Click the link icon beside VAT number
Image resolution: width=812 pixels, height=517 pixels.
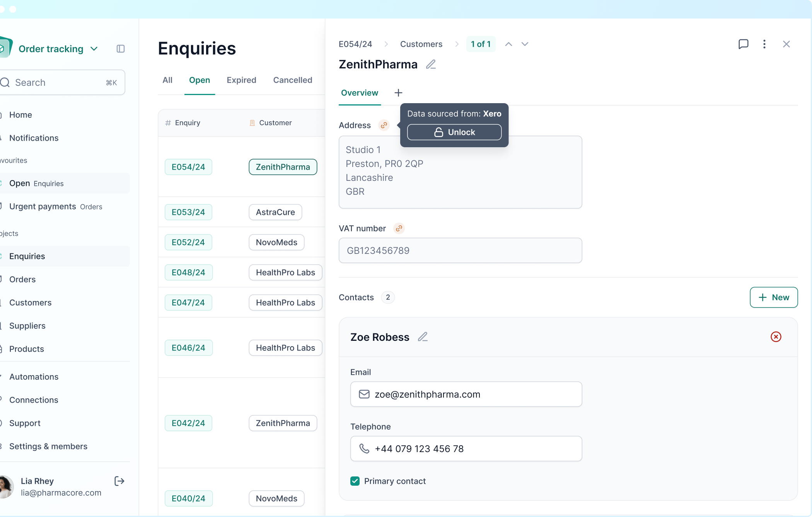coord(399,228)
